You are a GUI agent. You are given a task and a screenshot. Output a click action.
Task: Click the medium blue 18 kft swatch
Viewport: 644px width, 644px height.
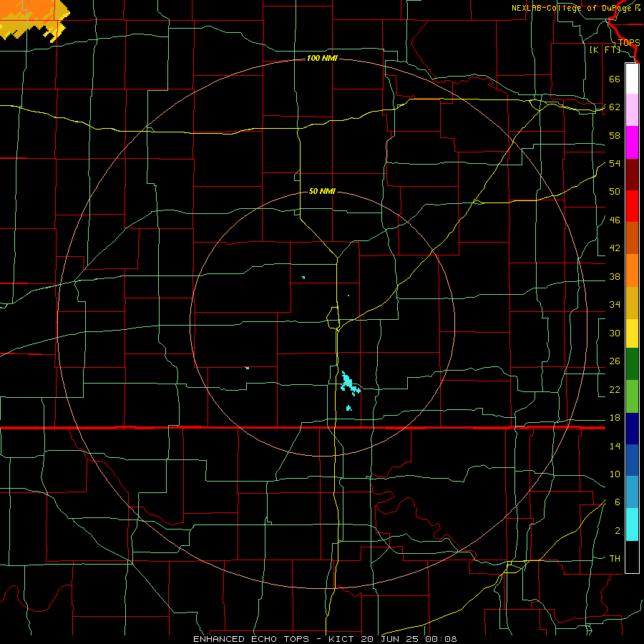632,460
